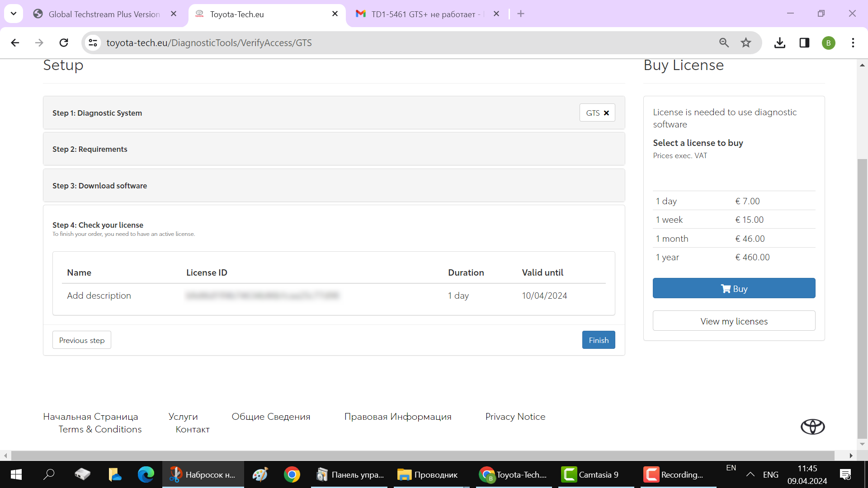Open Услуги footer link
The image size is (868, 488).
(x=183, y=417)
